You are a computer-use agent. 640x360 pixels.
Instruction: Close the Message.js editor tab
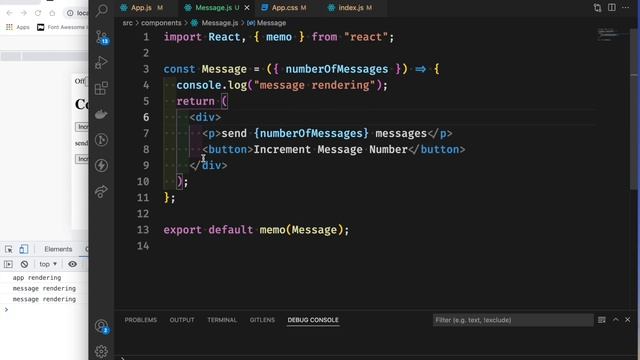(247, 7)
